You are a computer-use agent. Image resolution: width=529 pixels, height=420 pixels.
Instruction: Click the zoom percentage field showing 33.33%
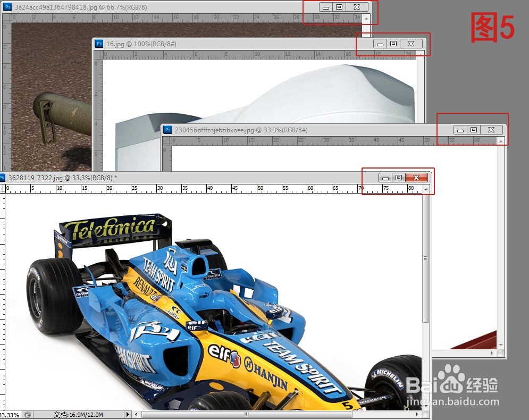coord(10,415)
